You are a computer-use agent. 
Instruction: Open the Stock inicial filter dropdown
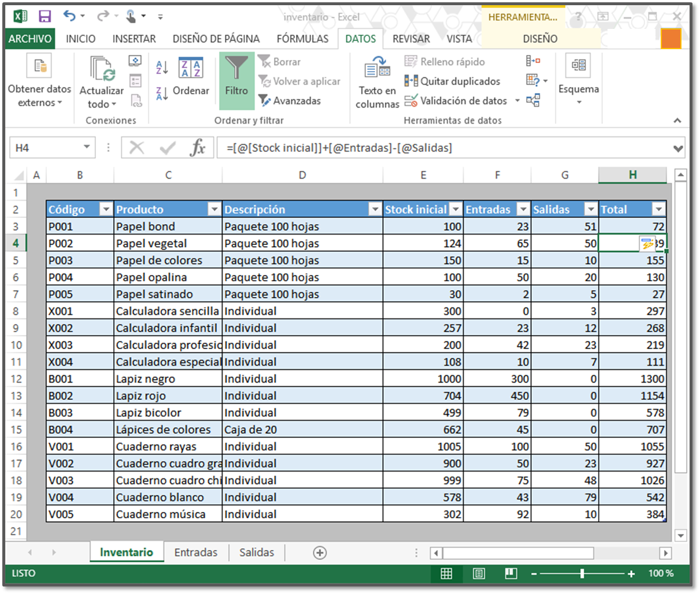tap(456, 210)
